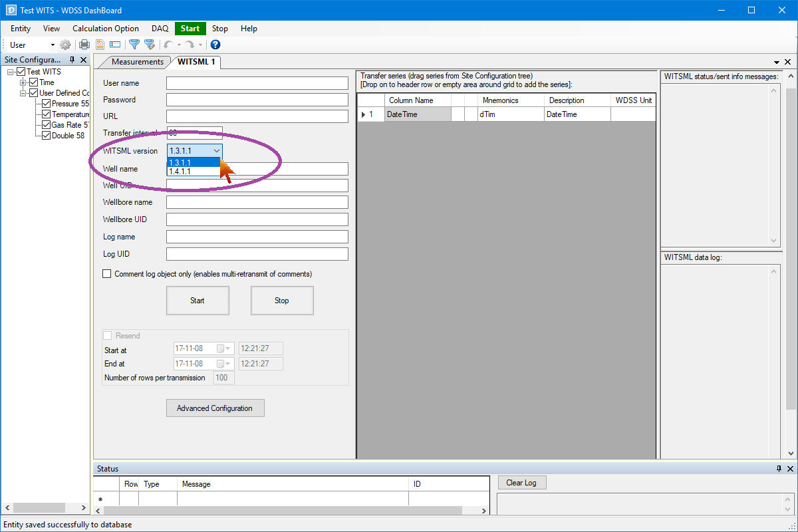The image size is (798, 532).
Task: Toggle the Double 58 checkbox
Action: click(46, 136)
